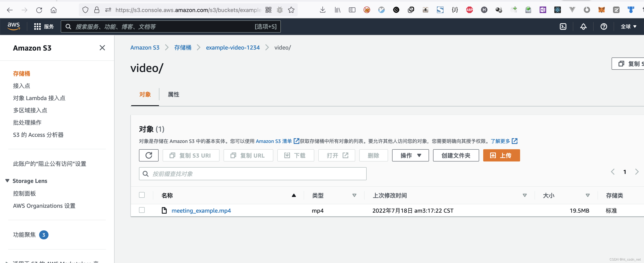The height and width of the screenshot is (263, 644).
Task: Open the AWS notifications bell
Action: tap(583, 27)
